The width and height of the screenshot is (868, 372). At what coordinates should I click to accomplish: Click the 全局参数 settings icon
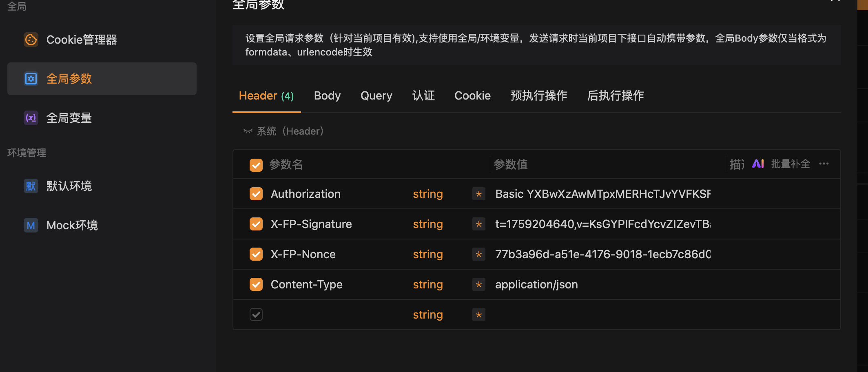pyautogui.click(x=31, y=79)
